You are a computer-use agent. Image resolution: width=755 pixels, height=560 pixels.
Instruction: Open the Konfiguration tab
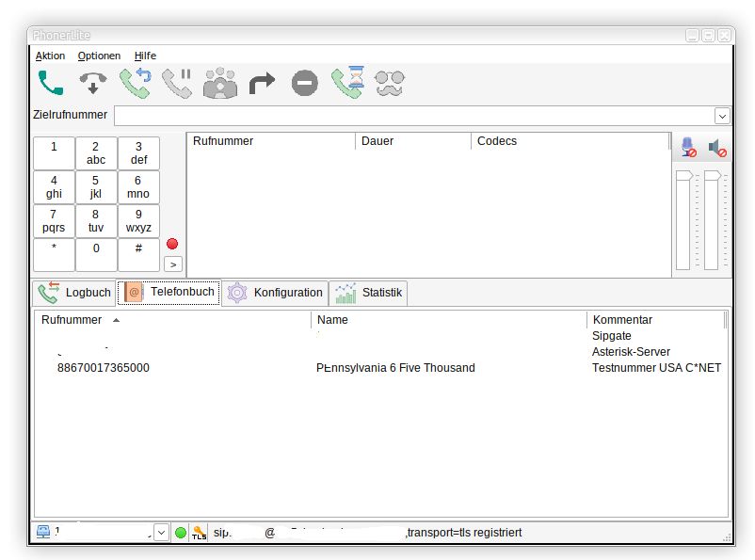click(x=275, y=293)
